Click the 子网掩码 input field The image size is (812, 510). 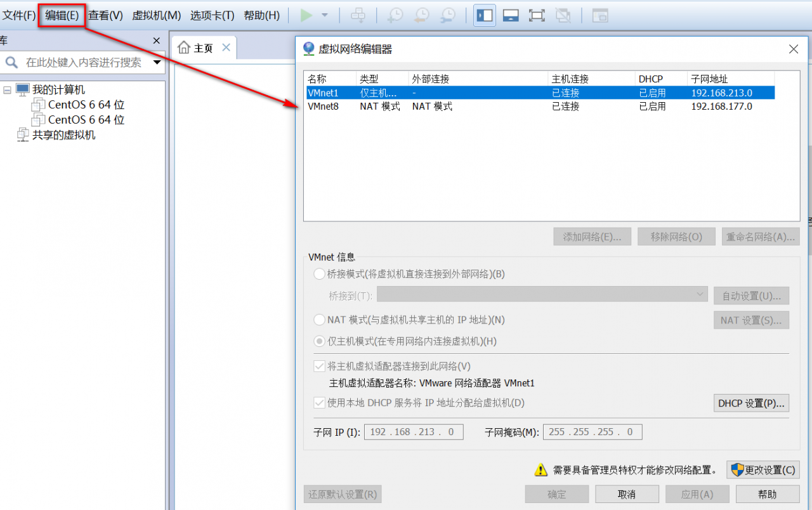coord(593,432)
